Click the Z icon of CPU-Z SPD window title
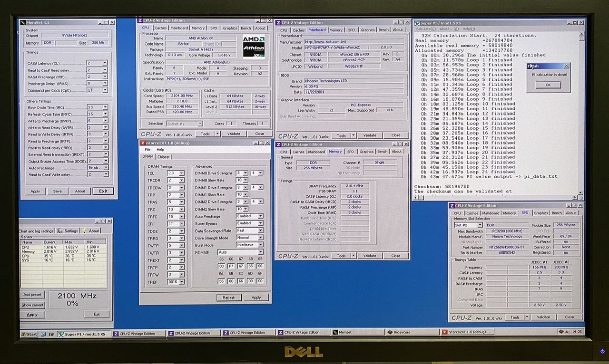The height and width of the screenshot is (364, 609). click(x=452, y=205)
